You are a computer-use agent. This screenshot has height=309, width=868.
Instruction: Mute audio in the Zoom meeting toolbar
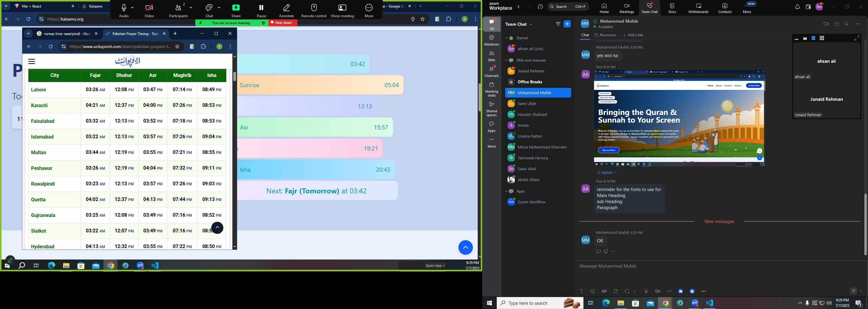(124, 11)
